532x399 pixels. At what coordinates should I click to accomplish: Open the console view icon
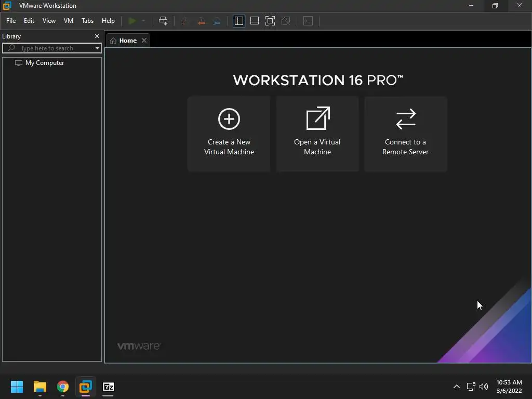coord(308,21)
